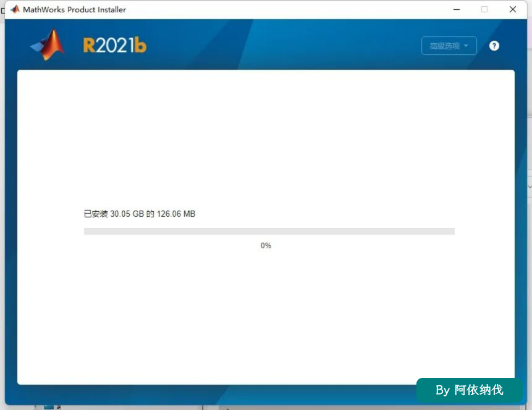The height and width of the screenshot is (410, 532).
Task: Click the MathWorks icon in title bar
Action: coord(15,9)
